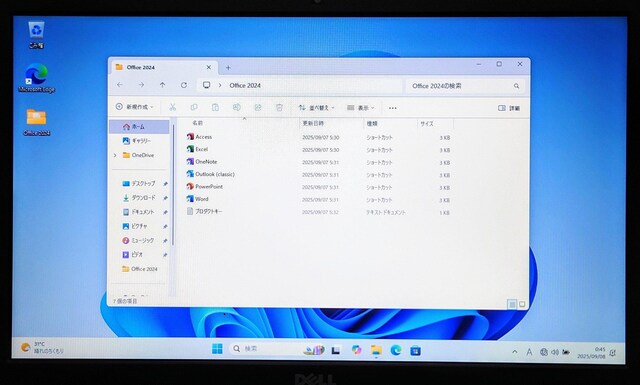Open the Recycle Bin desktop icon
640x385 pixels.
pyautogui.click(x=36, y=34)
